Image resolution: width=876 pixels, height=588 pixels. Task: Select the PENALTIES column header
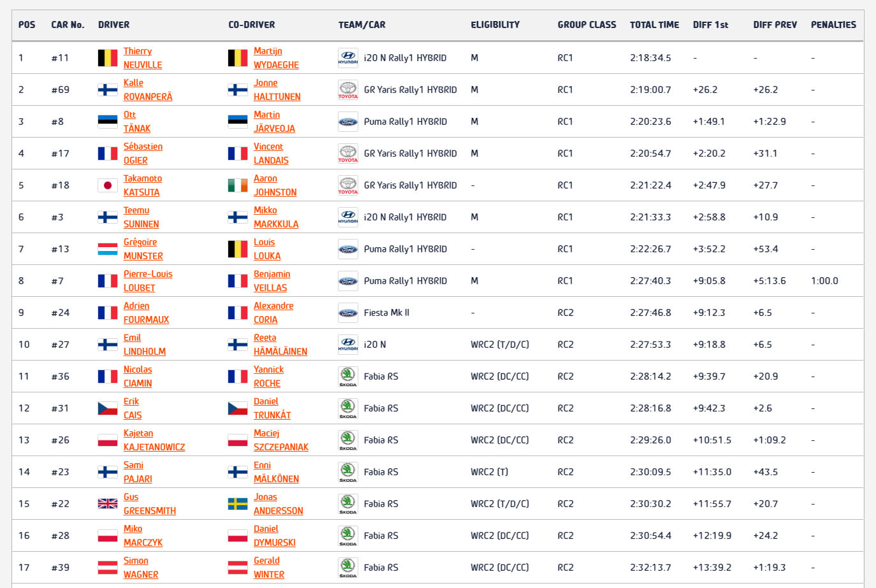[833, 25]
